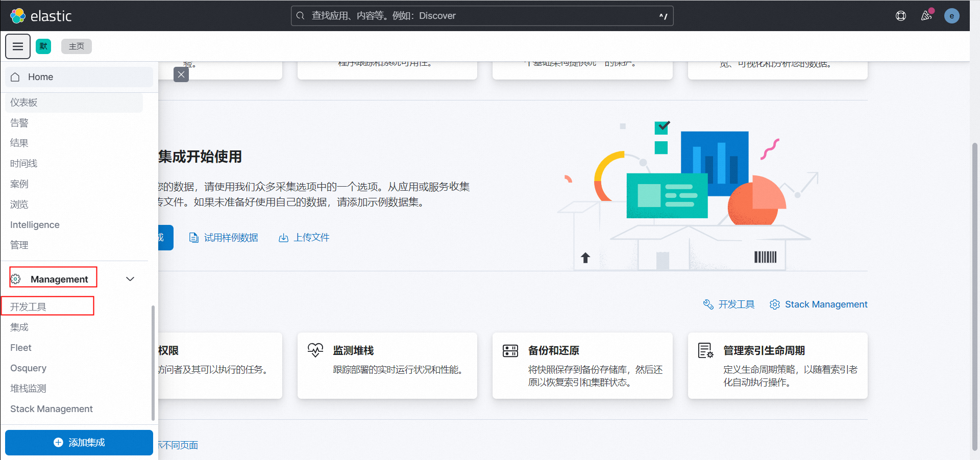980x460 pixels.
Task: Open 堆栈监测 under Management
Action: [x=29, y=389]
